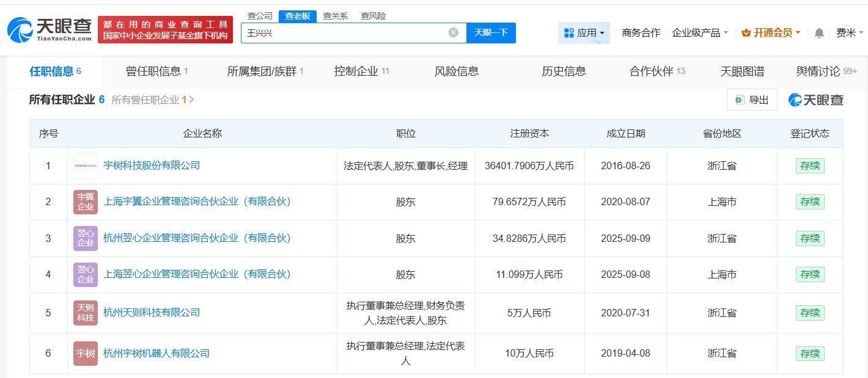Click the TianYanCha logo icon

(x=20, y=29)
